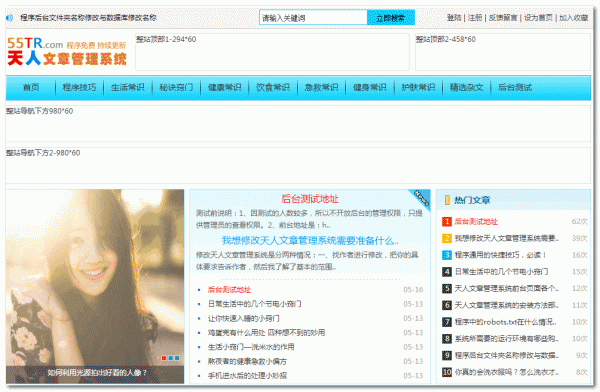600x392 pixels.
Task: Click the slideshow photo of smiling woman
Action: click(x=95, y=278)
